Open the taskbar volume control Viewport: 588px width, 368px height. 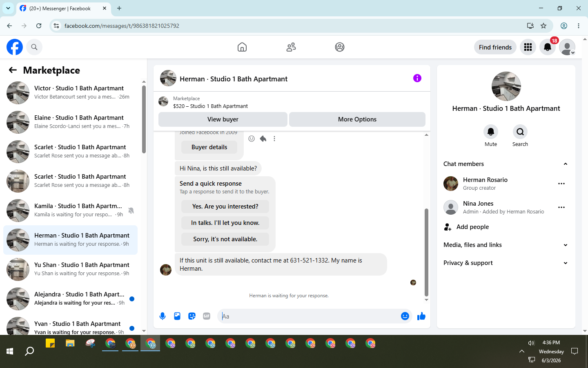click(531, 343)
